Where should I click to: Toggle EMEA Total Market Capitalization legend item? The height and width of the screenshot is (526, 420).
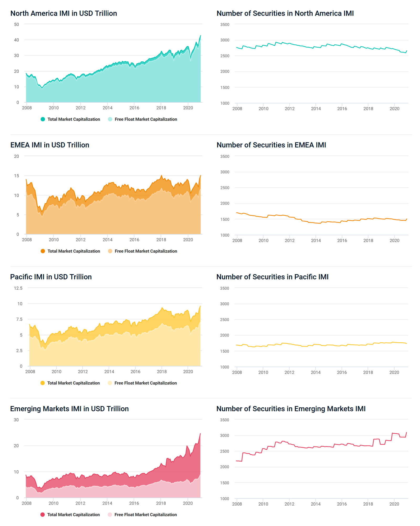click(70, 251)
